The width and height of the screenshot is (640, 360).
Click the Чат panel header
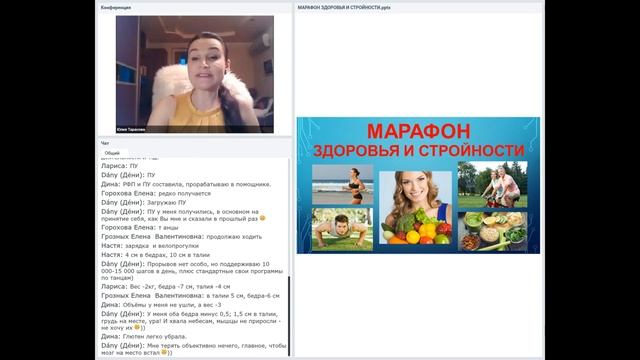click(x=105, y=143)
